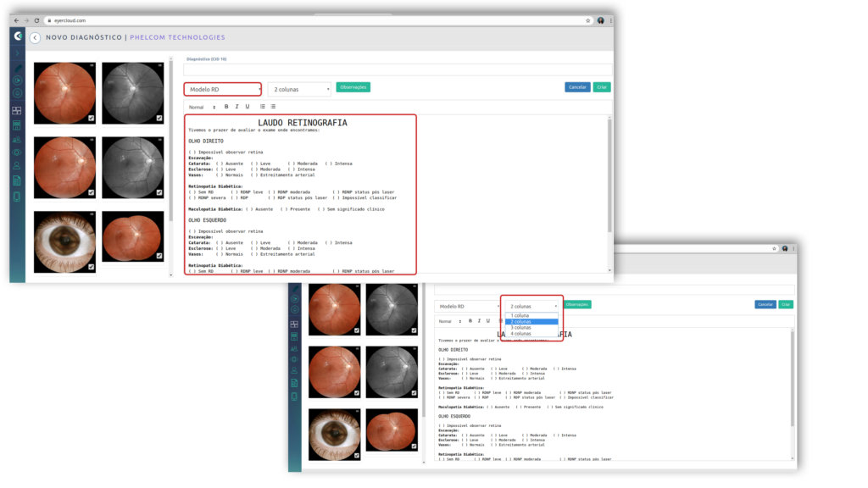The image size is (868, 488).
Task: Open the people group icon in the upper sidebar
Action: pyautogui.click(x=17, y=140)
